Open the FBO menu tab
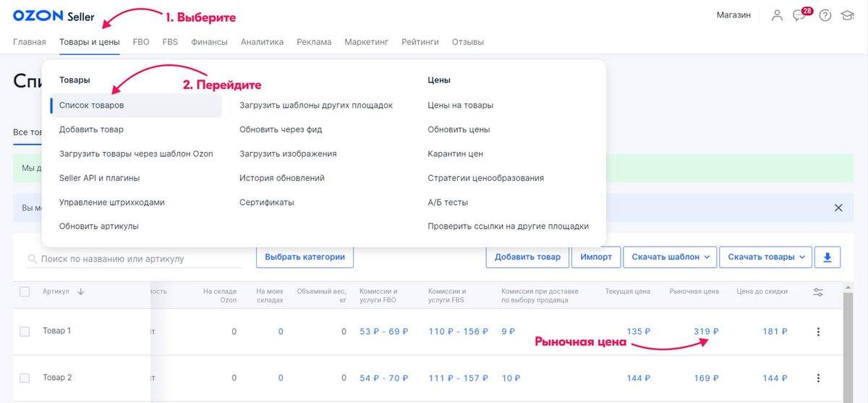This screenshot has height=403, width=868. [141, 42]
